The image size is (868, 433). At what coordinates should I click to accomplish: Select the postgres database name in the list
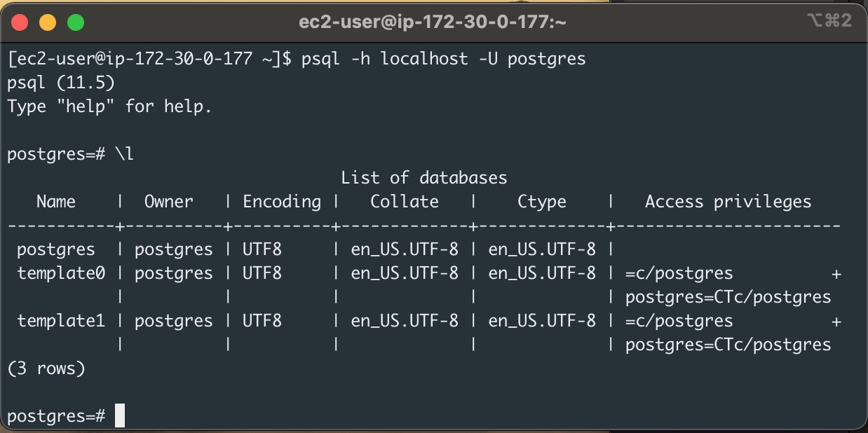(x=55, y=249)
